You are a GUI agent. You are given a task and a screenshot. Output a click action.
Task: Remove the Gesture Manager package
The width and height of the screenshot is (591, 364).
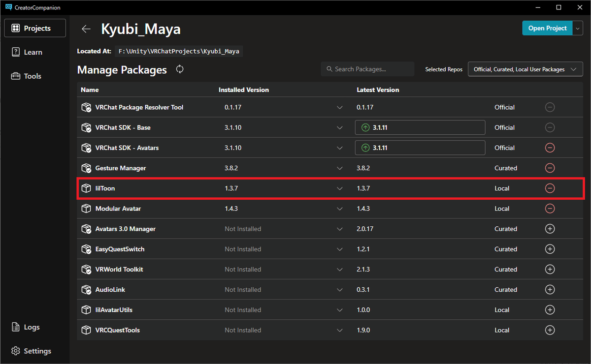[550, 168]
